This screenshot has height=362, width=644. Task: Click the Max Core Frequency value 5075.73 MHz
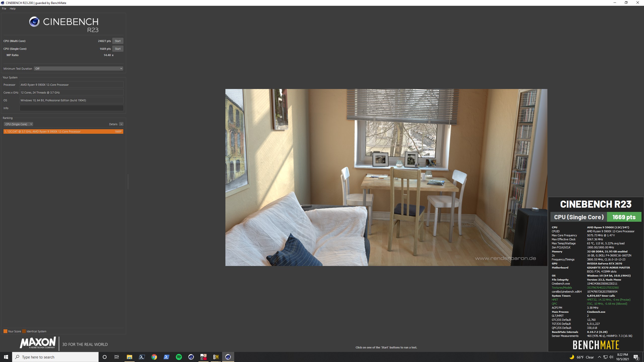tap(601, 235)
